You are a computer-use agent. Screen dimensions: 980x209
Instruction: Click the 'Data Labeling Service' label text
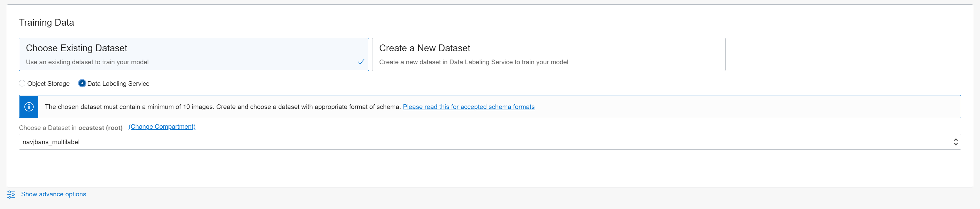pos(118,84)
